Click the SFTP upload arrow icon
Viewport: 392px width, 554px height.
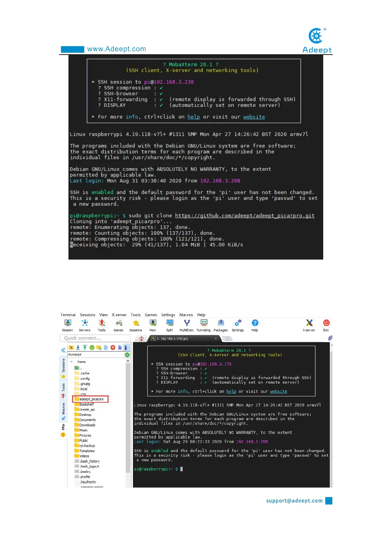pos(85,347)
